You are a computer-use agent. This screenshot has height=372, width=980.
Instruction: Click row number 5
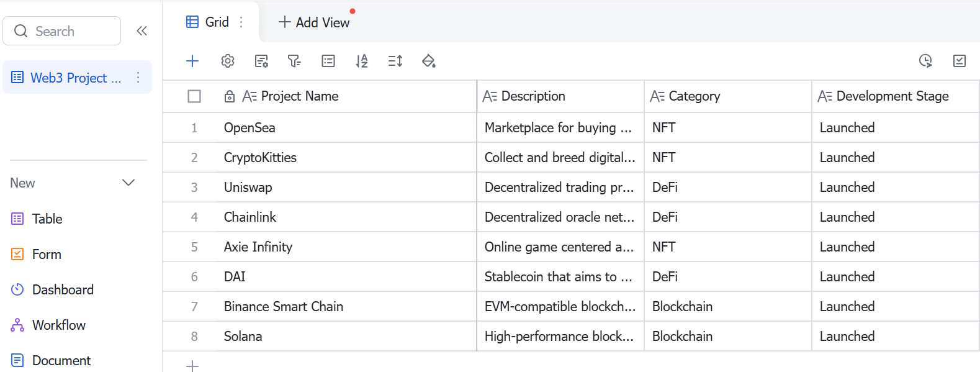pos(194,247)
